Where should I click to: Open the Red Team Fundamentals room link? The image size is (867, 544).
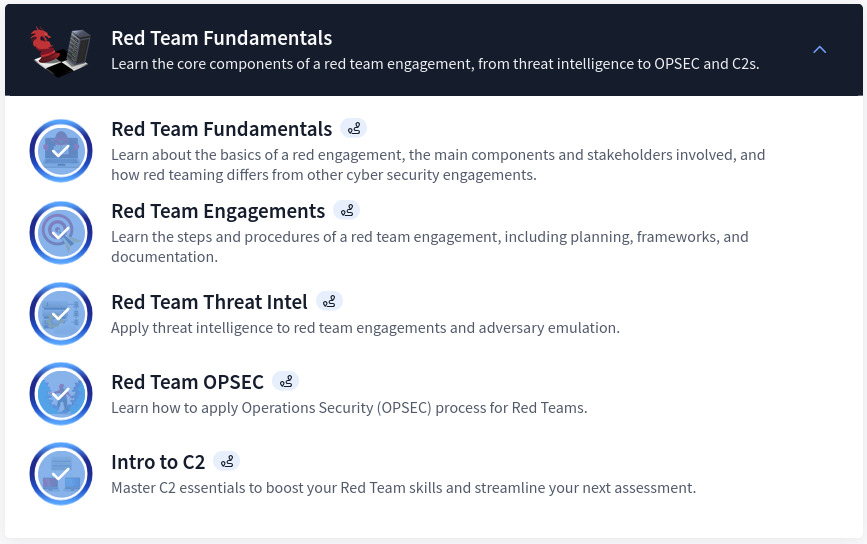tap(221, 129)
